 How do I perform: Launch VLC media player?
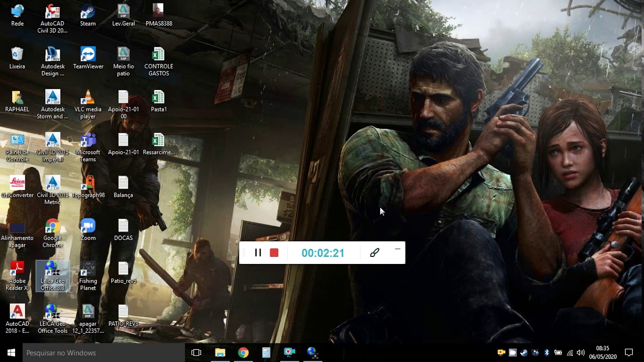(88, 105)
